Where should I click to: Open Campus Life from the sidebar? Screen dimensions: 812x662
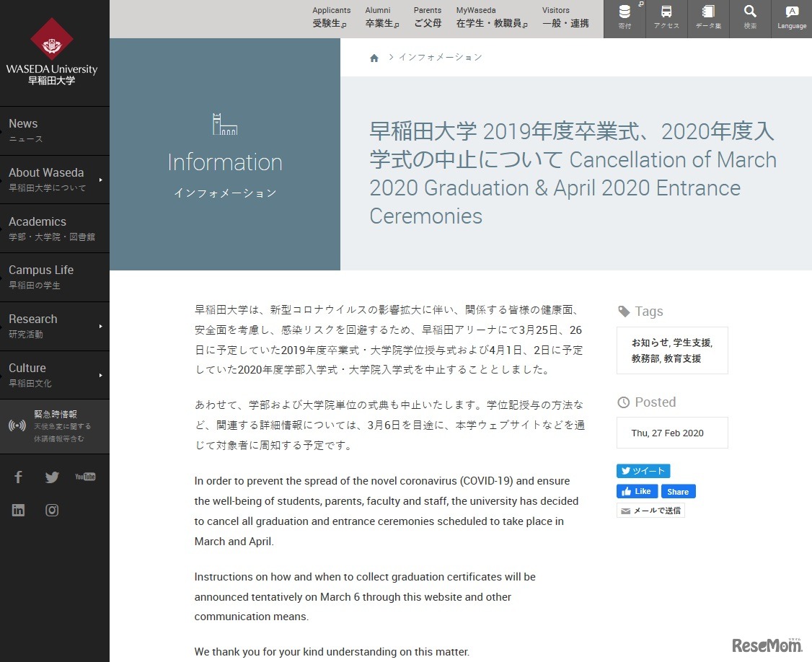point(41,277)
